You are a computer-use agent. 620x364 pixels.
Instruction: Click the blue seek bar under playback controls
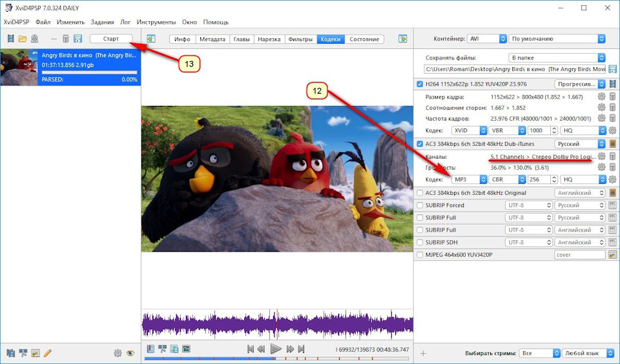click(277, 359)
